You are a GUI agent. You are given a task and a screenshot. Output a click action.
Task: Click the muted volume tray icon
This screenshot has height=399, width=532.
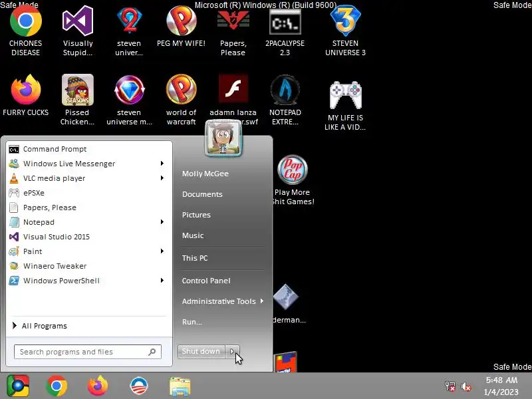click(x=466, y=386)
